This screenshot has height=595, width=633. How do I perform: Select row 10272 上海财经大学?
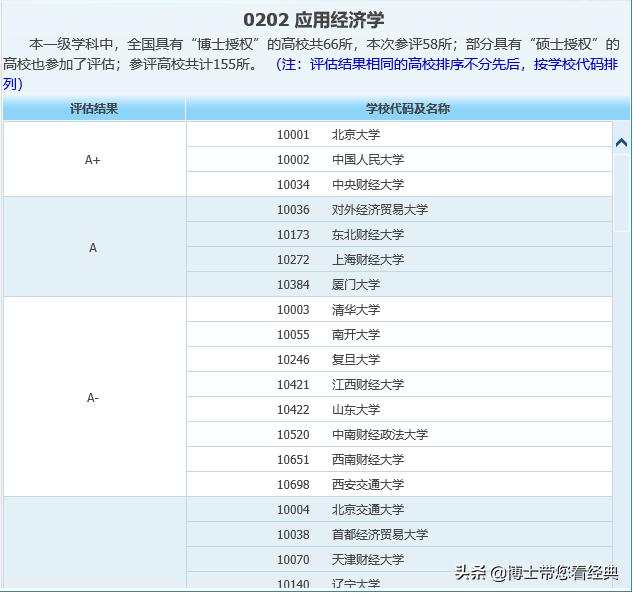(399, 260)
